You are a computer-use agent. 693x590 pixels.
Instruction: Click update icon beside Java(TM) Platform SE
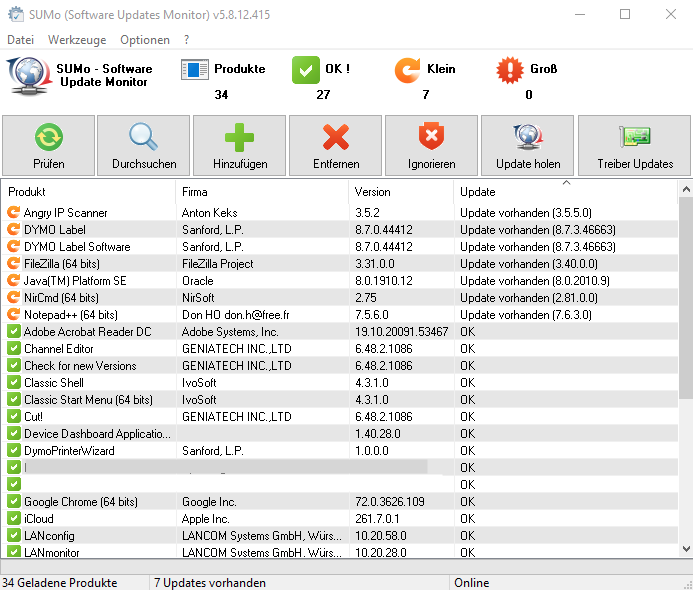tap(14, 280)
